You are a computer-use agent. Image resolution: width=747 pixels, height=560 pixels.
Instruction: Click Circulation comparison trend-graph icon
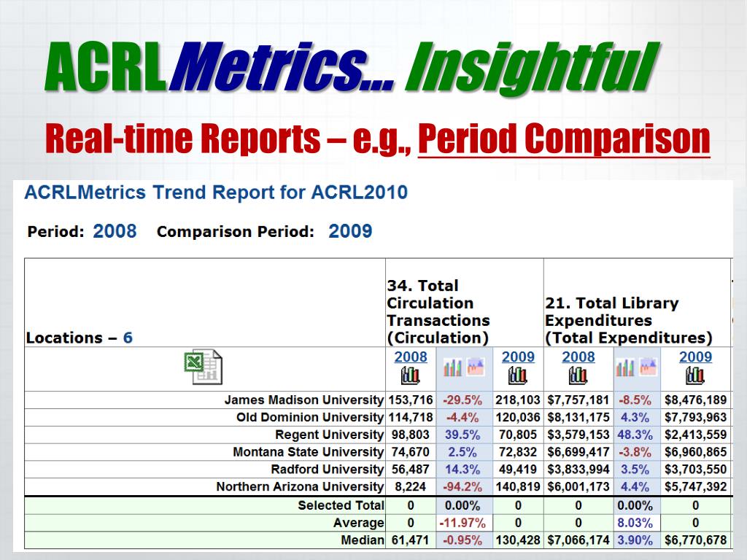coord(476,367)
